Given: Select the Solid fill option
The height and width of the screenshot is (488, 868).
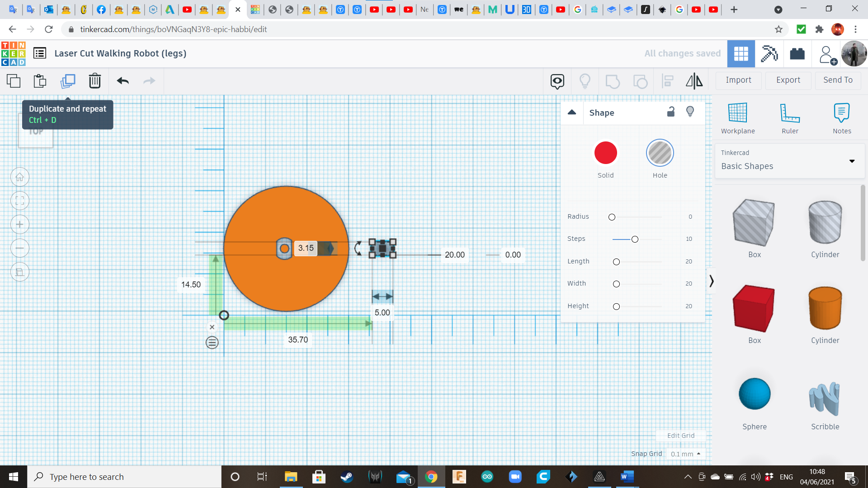Looking at the screenshot, I should 606,153.
